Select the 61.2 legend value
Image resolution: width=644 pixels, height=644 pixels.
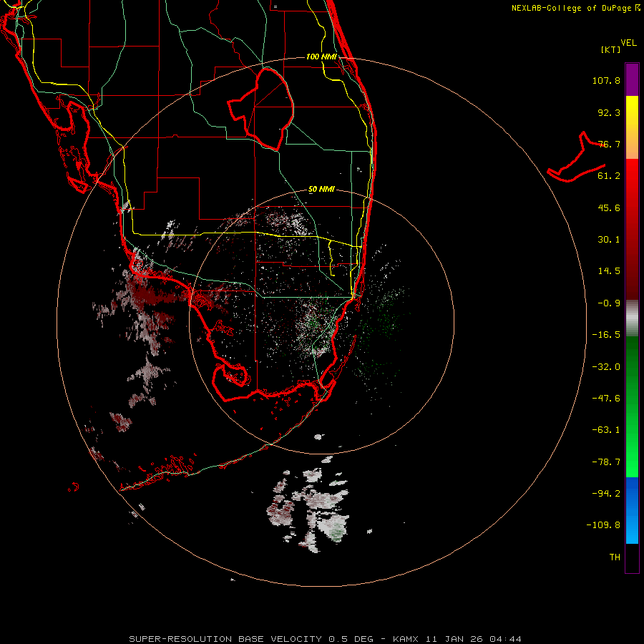(609, 176)
